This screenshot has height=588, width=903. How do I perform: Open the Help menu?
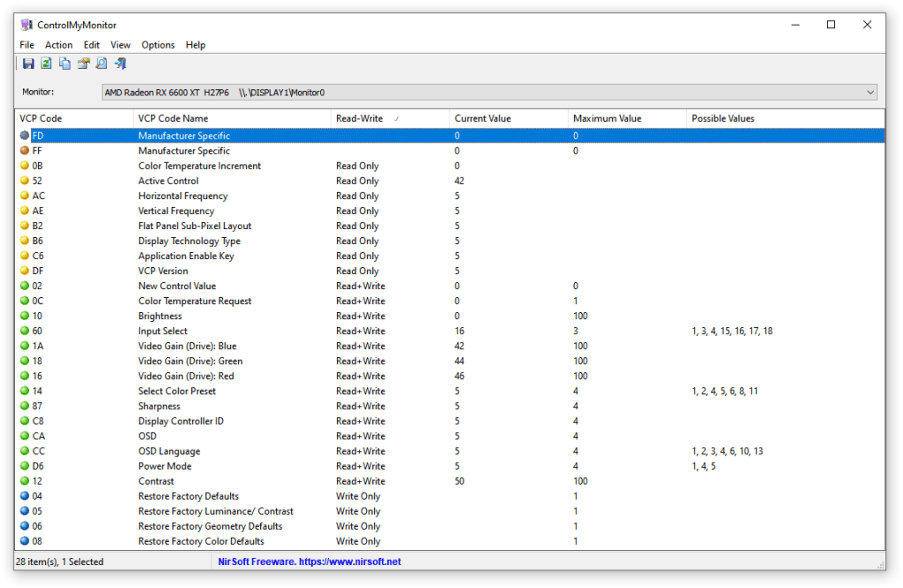pos(195,45)
